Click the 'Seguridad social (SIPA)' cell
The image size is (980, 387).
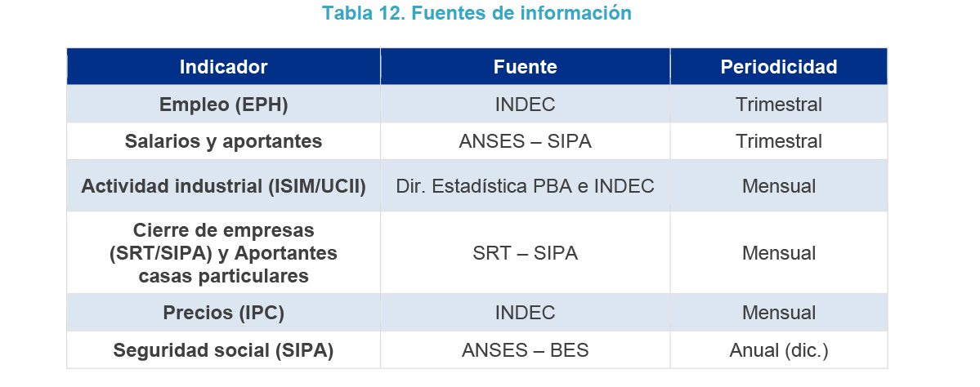pyautogui.click(x=223, y=350)
